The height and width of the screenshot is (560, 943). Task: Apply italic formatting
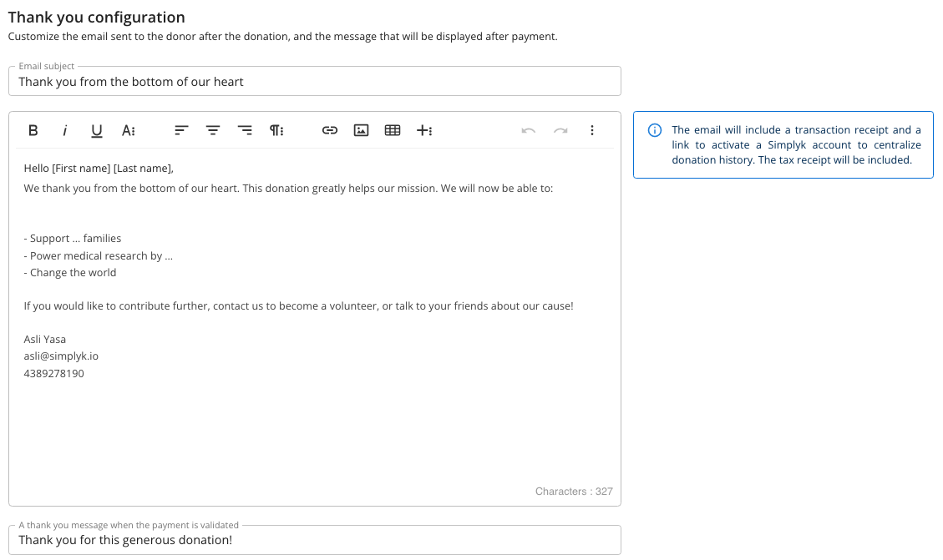click(x=64, y=130)
